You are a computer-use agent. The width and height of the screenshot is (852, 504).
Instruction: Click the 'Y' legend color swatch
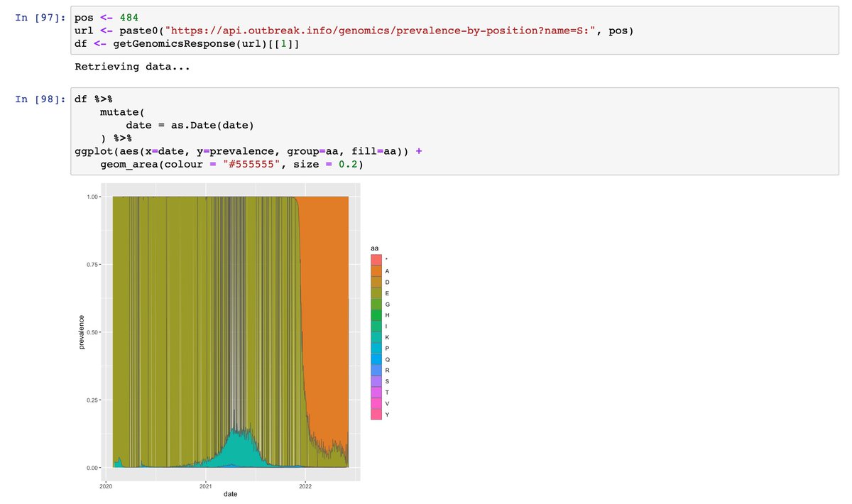click(376, 415)
